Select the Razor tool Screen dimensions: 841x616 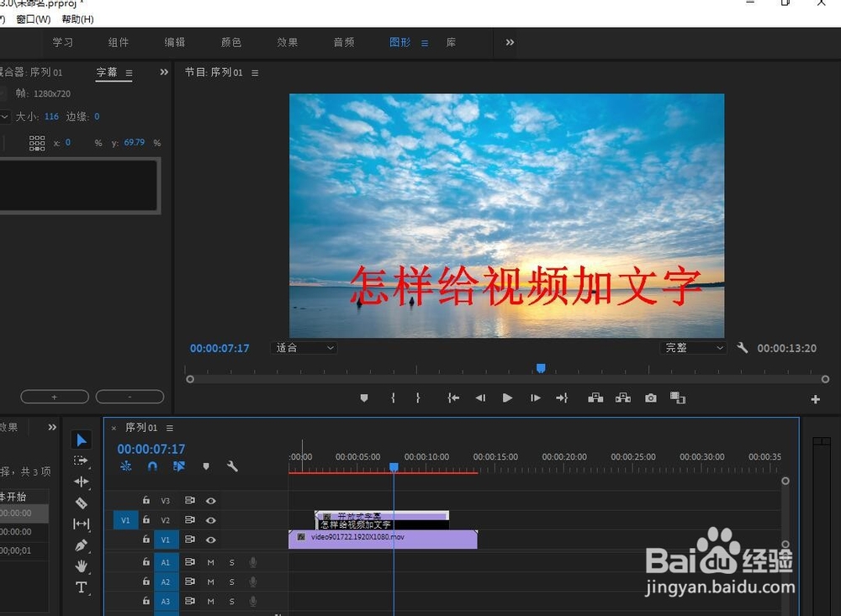pyautogui.click(x=81, y=503)
